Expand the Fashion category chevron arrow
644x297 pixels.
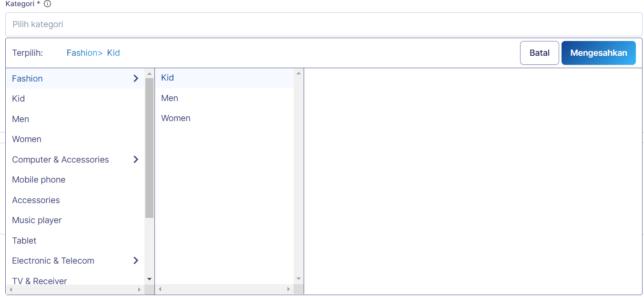click(136, 79)
